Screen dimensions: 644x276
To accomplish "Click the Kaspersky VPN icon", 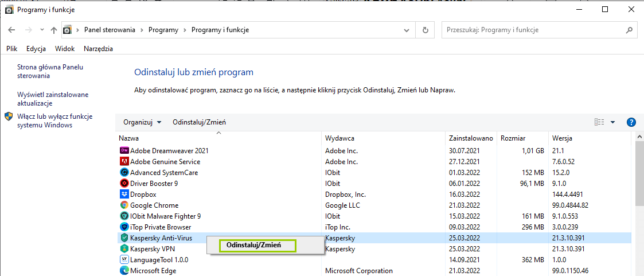I will coord(124,248).
